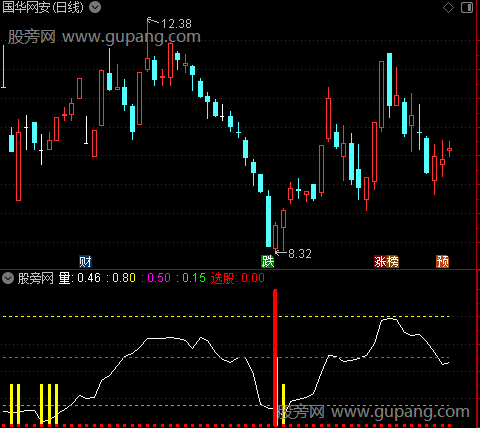This screenshot has height=428, width=480.
Task: Click the magenta 0.50 indicator value
Action: click(x=159, y=278)
